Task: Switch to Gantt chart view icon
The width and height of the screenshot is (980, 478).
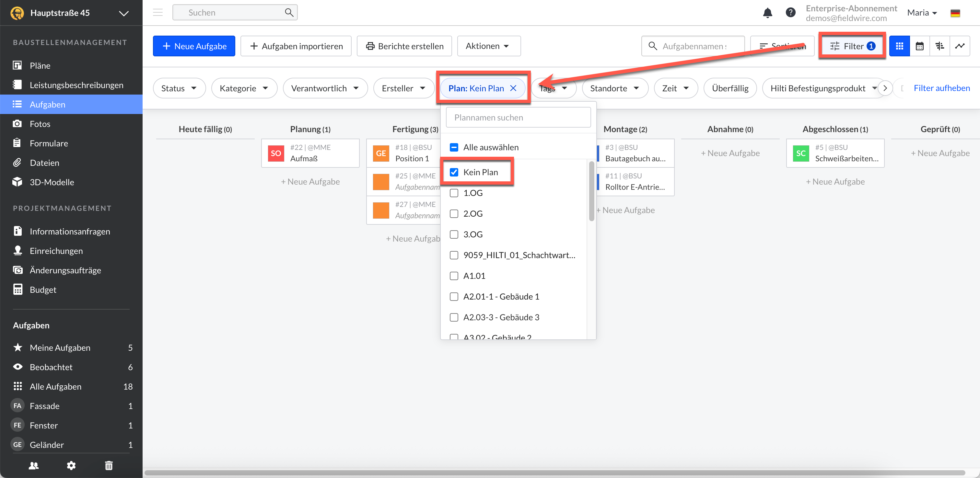Action: pyautogui.click(x=940, y=46)
